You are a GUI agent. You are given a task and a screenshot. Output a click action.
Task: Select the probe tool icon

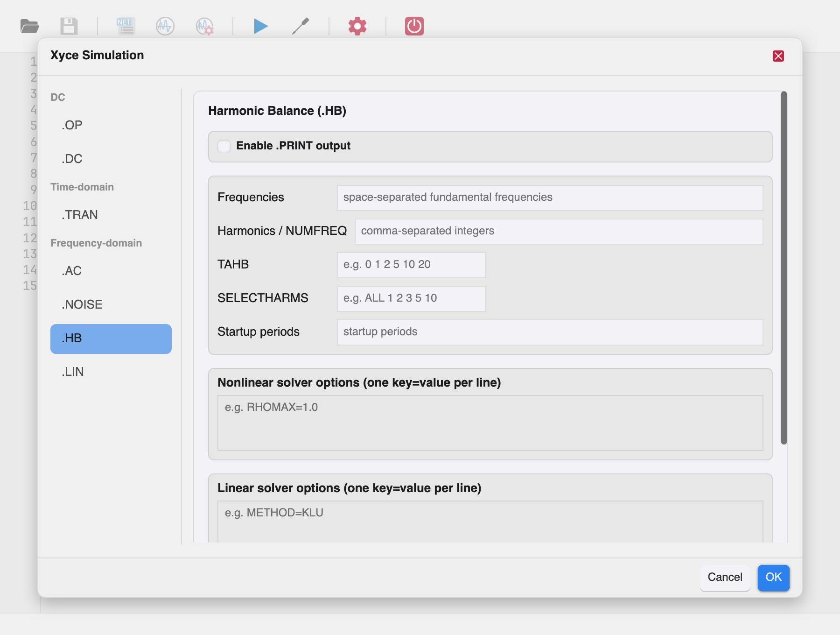(301, 26)
